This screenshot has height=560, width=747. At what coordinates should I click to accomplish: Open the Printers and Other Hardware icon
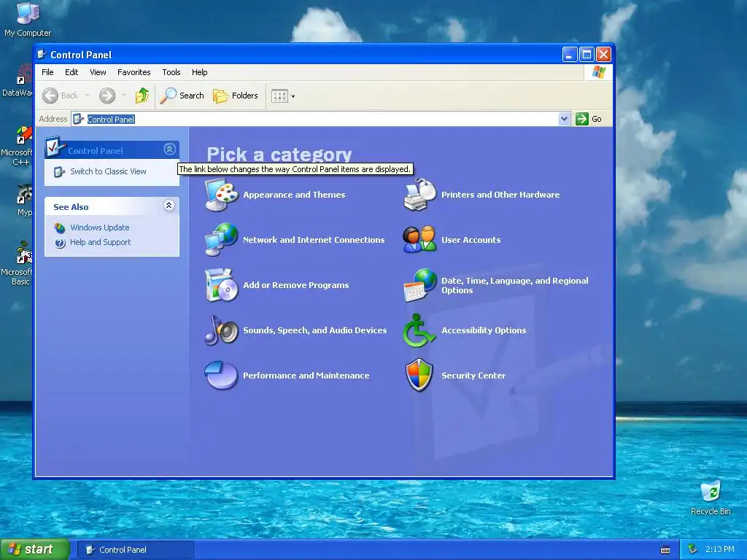click(x=419, y=194)
